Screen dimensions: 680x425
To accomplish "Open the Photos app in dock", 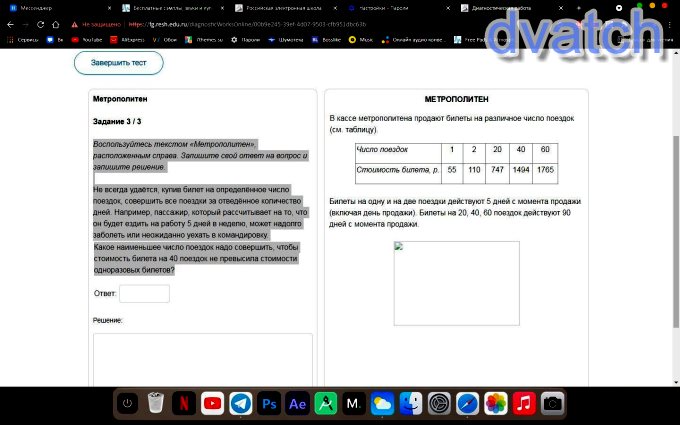I will coord(495,403).
